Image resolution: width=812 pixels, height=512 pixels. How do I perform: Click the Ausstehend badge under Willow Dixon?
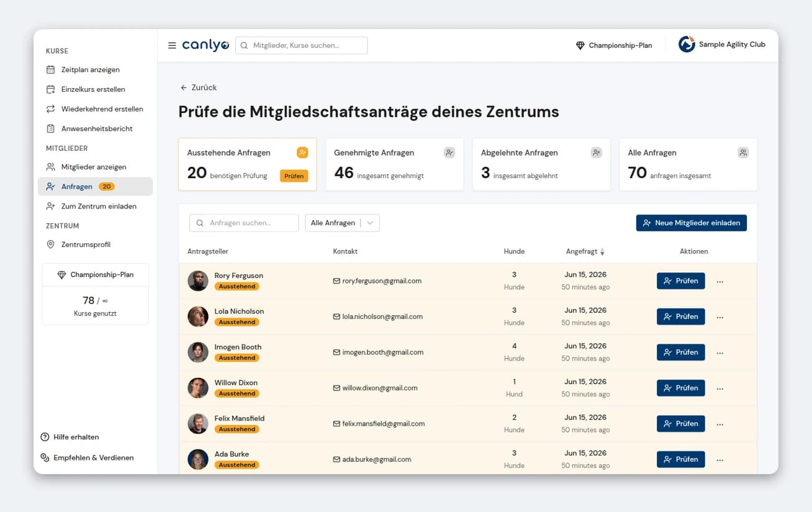237,393
